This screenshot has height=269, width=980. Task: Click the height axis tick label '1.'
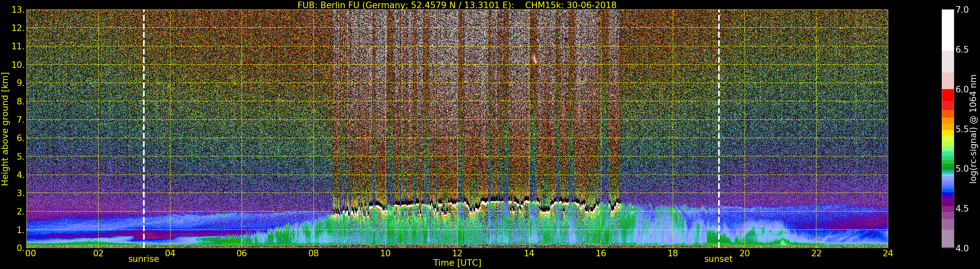pos(21,229)
